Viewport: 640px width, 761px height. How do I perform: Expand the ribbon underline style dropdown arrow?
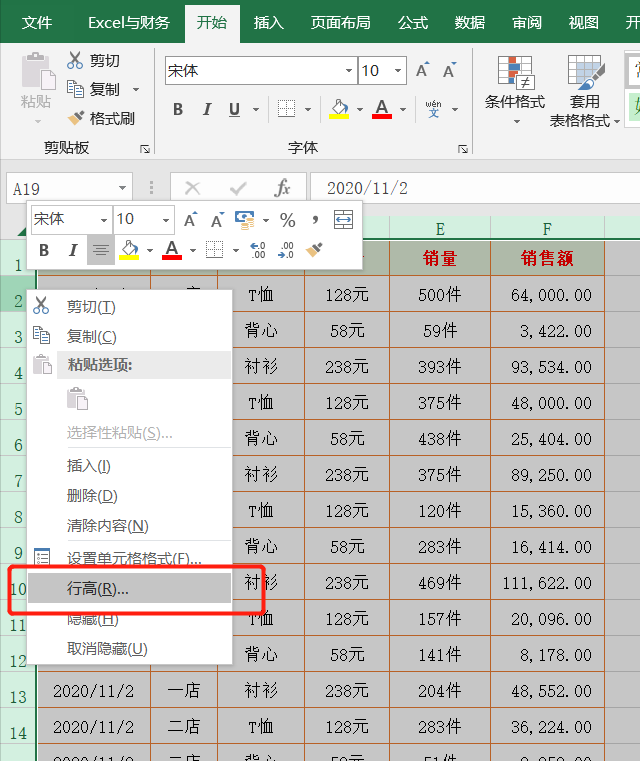pyautogui.click(x=256, y=110)
